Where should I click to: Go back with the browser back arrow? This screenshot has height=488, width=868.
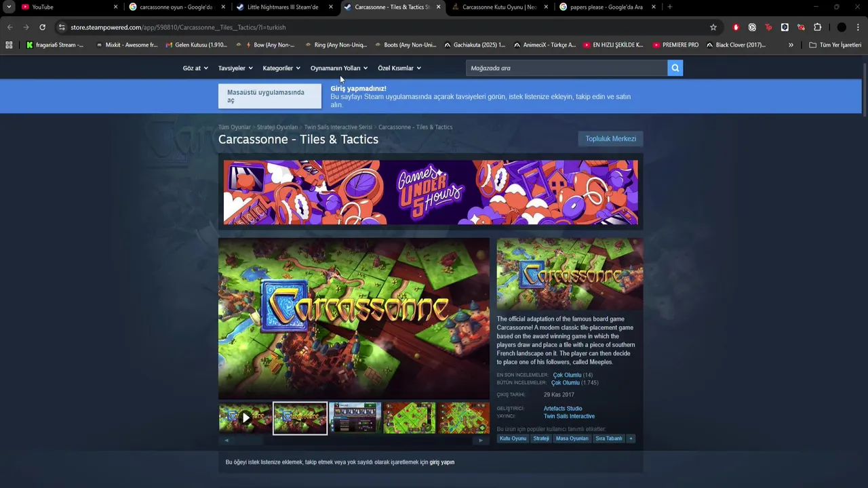[x=9, y=27]
